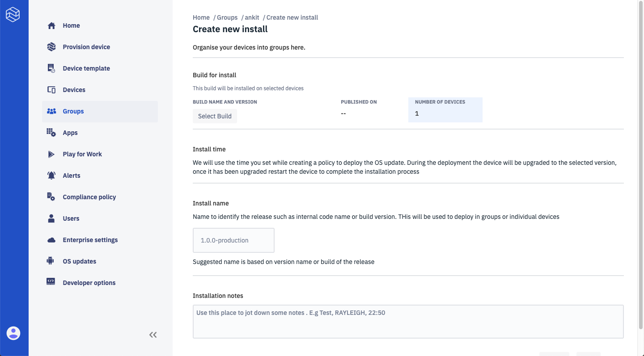Image resolution: width=644 pixels, height=356 pixels.
Task: Click the OS updates Android icon
Action: tap(51, 261)
